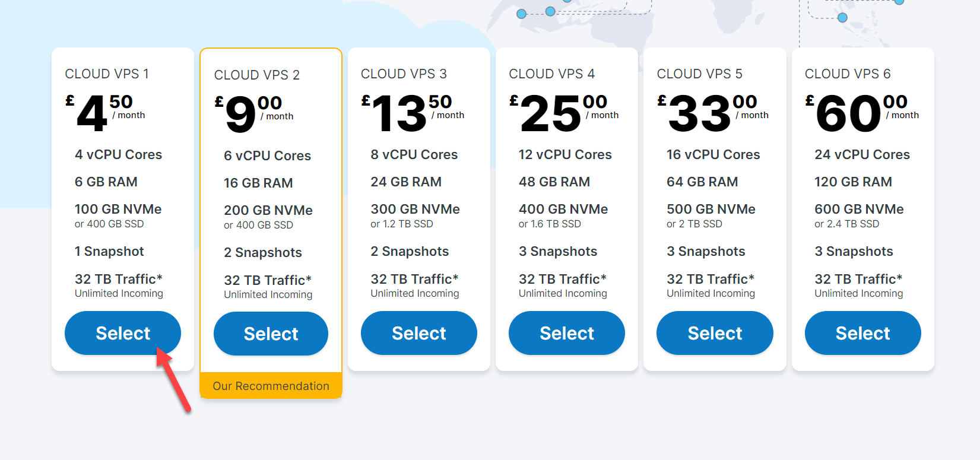Click the CLOUD VPS 6 plan heading
Viewport: 980px width, 460px height.
848,74
